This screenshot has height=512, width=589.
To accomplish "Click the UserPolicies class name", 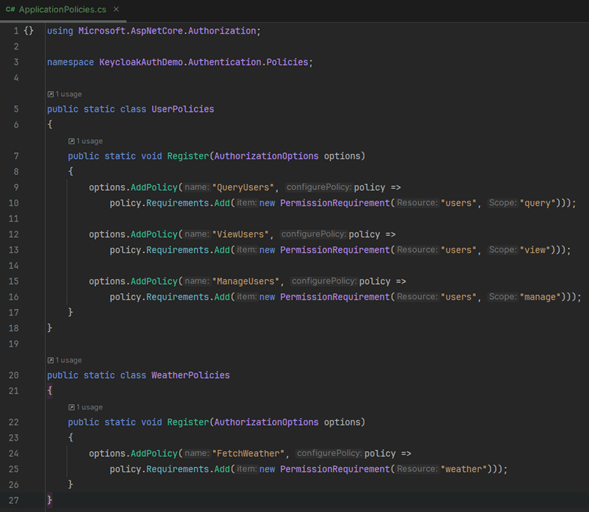I will coord(183,109).
